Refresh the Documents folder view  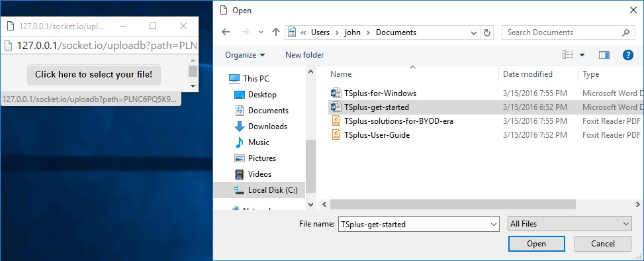point(487,32)
